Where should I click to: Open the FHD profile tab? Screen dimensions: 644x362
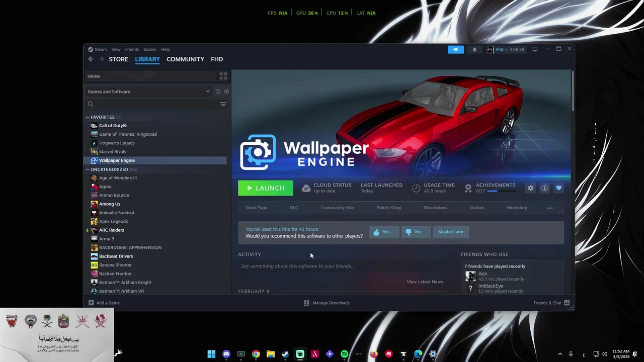click(x=217, y=59)
